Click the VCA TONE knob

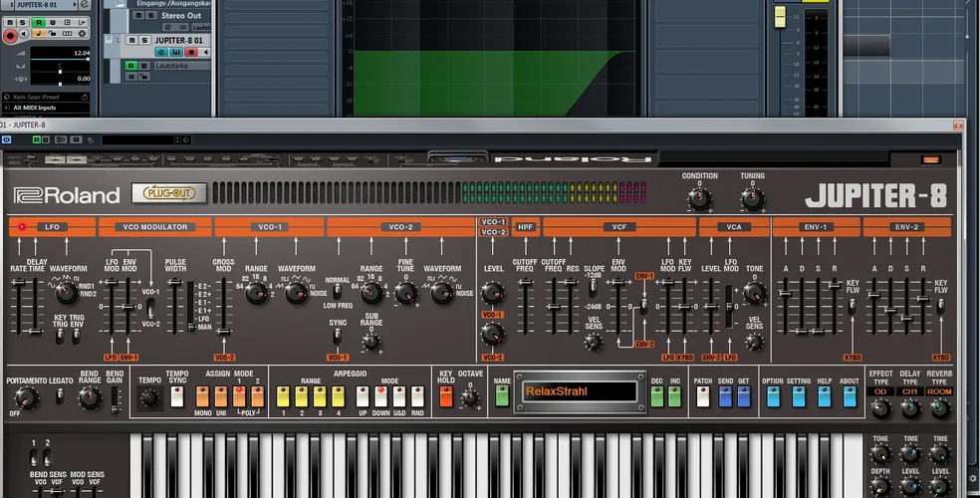754,293
